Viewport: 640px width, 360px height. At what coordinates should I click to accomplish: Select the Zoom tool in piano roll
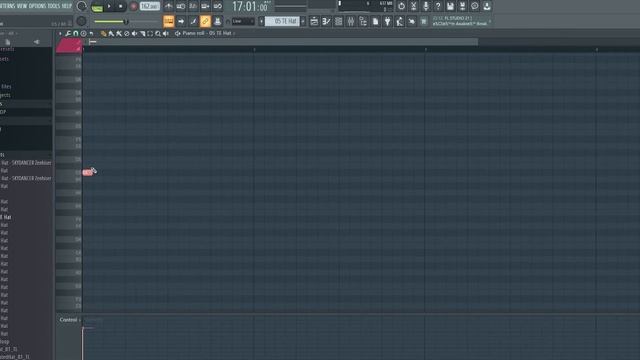158,33
